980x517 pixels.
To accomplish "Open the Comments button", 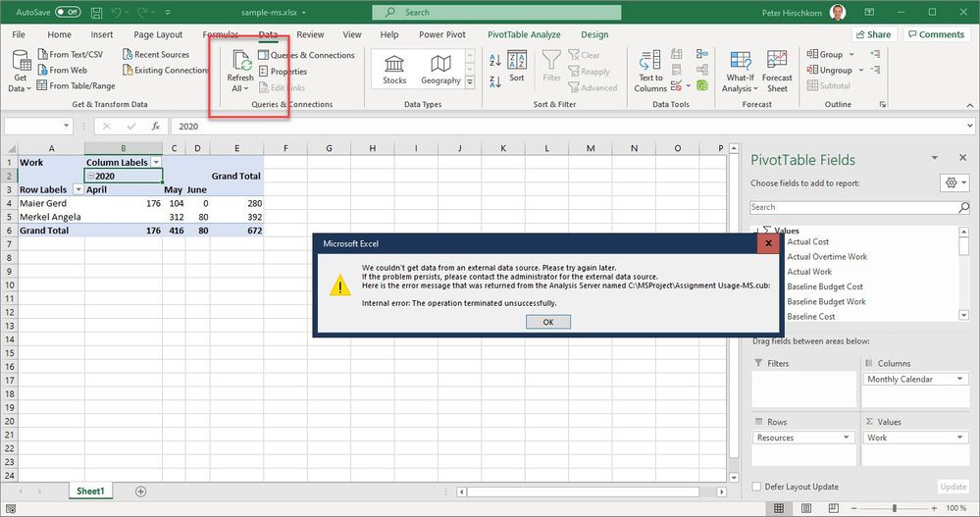I will coord(936,34).
